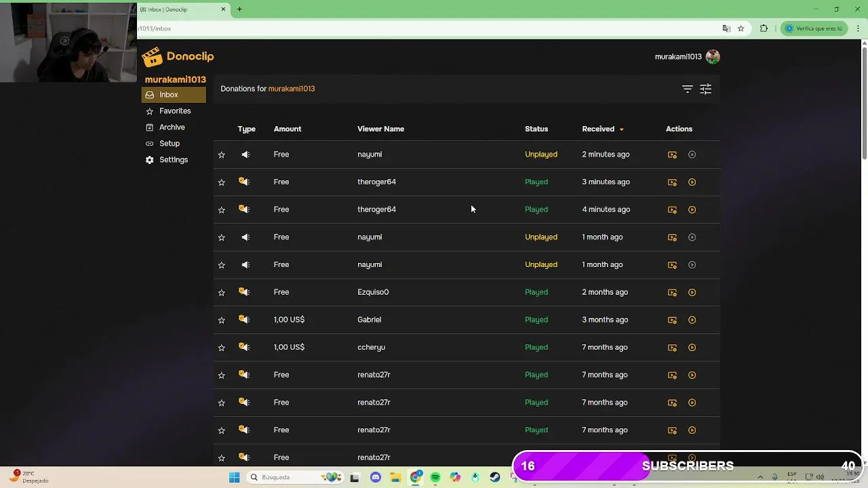Click the ccheryu viewer name
The height and width of the screenshot is (488, 868).
371,348
